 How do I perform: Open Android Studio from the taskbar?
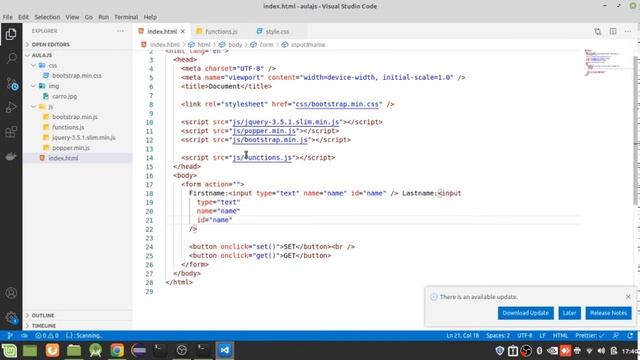[96, 351]
